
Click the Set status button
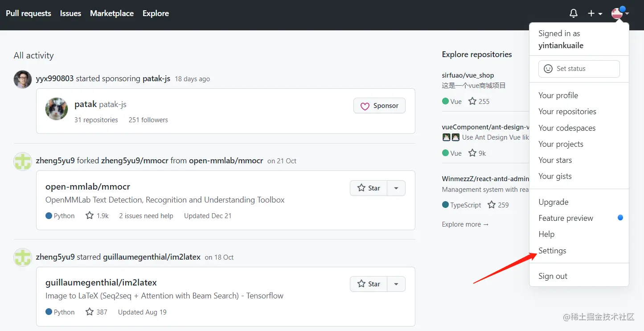click(579, 69)
